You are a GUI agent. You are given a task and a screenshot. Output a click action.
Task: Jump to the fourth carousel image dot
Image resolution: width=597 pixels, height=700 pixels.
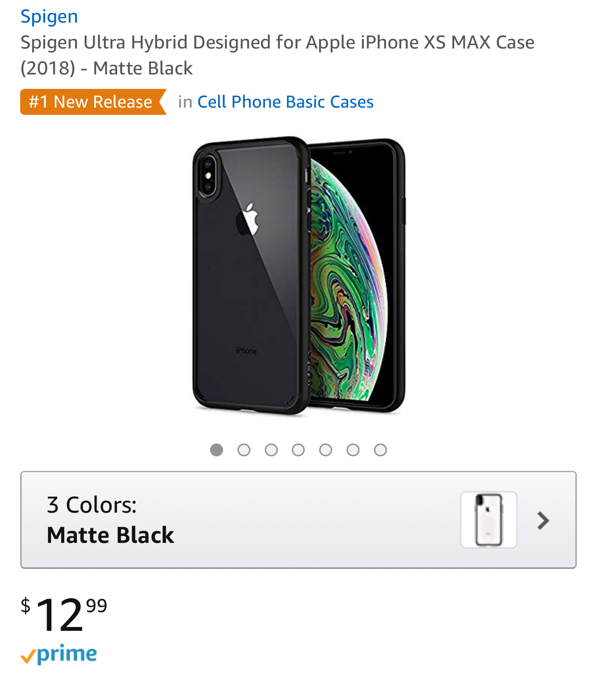298,450
